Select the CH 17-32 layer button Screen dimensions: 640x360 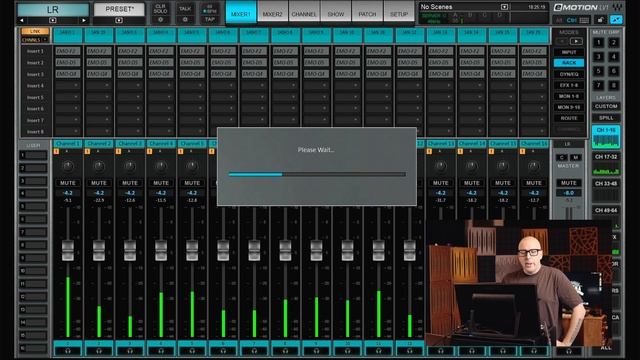(x=606, y=164)
